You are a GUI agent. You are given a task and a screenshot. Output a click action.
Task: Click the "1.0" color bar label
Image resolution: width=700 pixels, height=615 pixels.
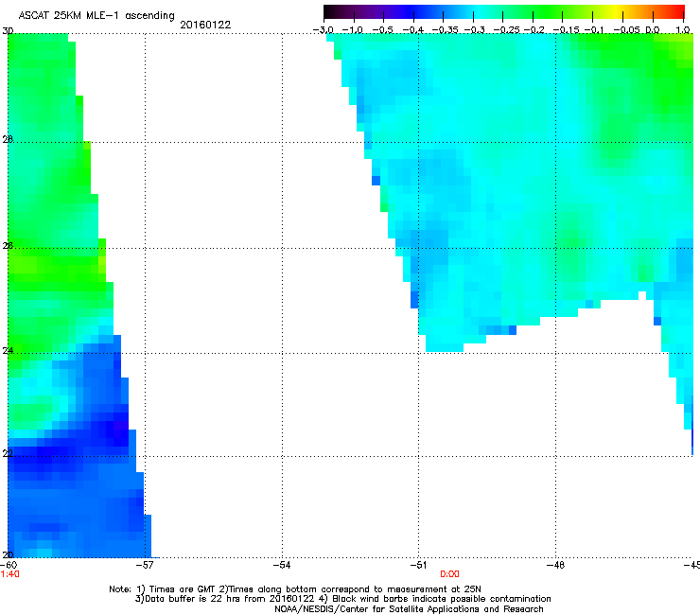[683, 30]
